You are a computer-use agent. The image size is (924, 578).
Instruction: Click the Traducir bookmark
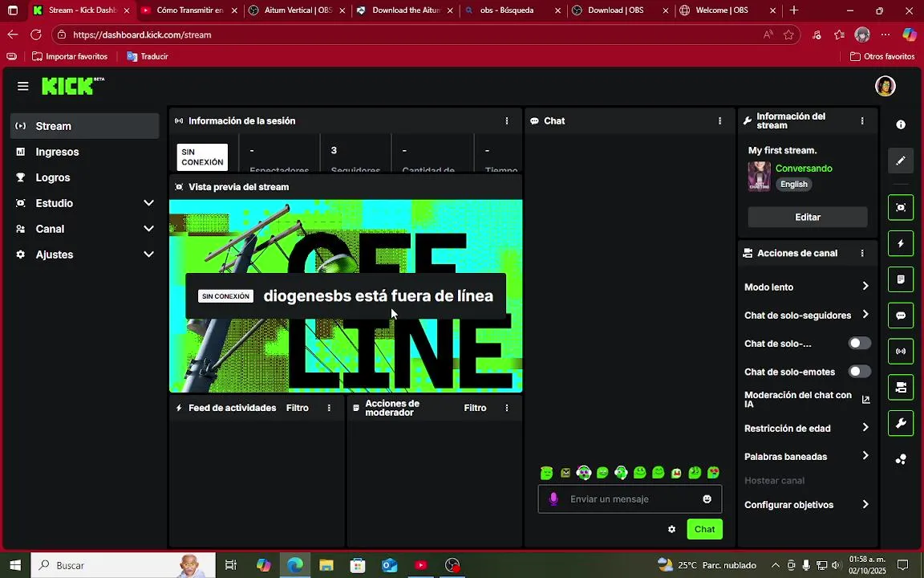click(148, 57)
